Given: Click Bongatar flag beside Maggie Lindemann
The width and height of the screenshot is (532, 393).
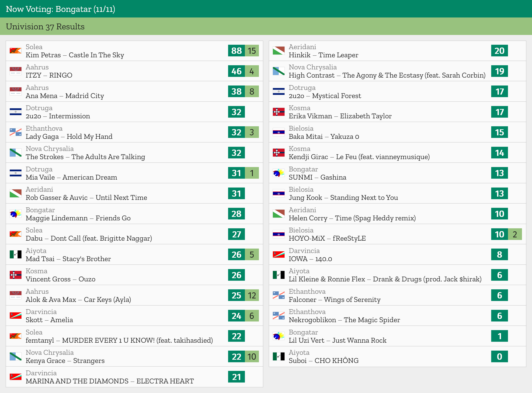Looking at the screenshot, I should [15, 214].
